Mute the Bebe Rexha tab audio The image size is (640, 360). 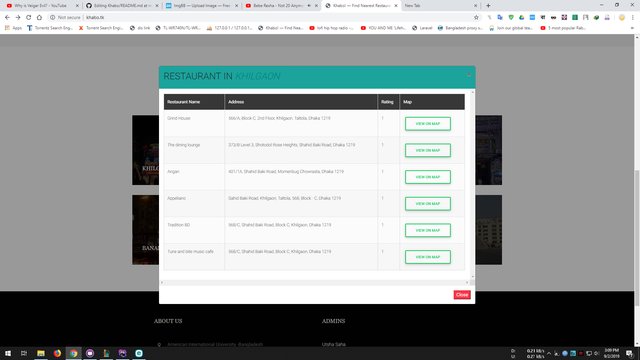(x=309, y=6)
